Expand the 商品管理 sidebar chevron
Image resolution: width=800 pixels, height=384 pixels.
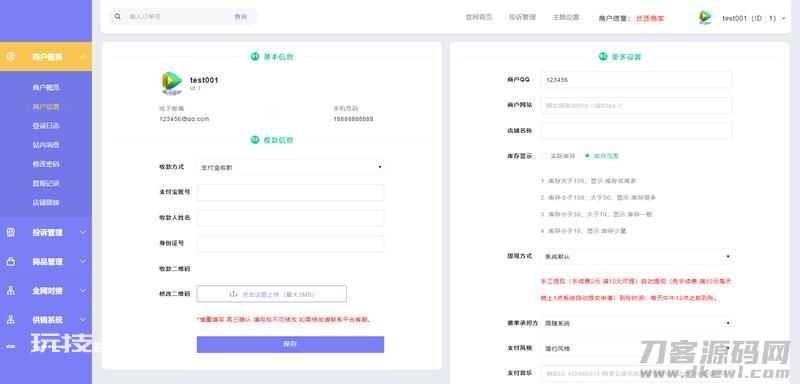tap(83, 262)
